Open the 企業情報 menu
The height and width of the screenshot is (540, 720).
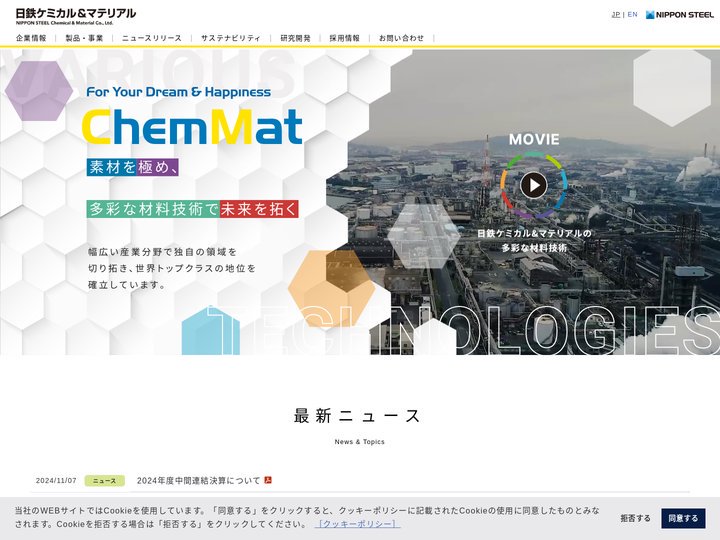coord(31,38)
